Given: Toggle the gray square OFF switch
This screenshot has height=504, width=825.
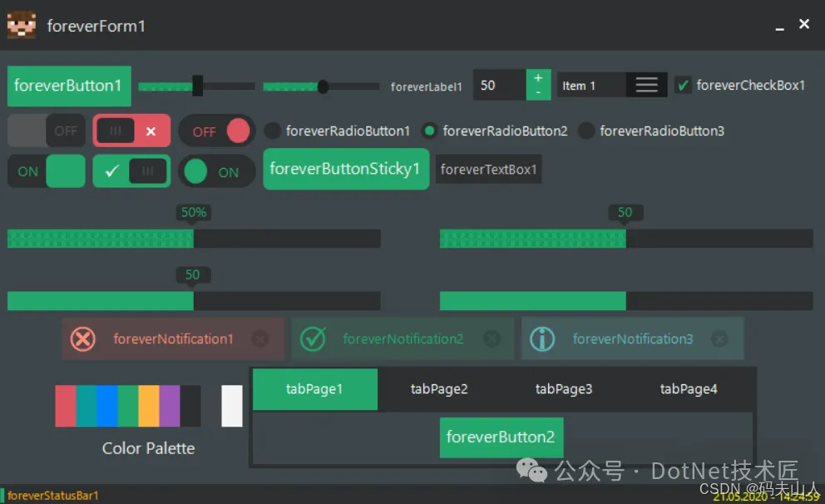Looking at the screenshot, I should coord(47,131).
